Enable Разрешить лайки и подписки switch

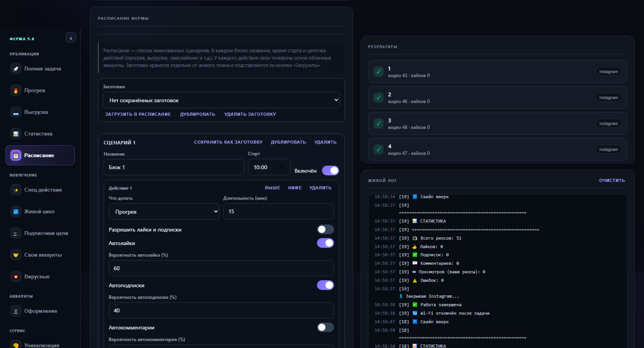[x=325, y=230]
